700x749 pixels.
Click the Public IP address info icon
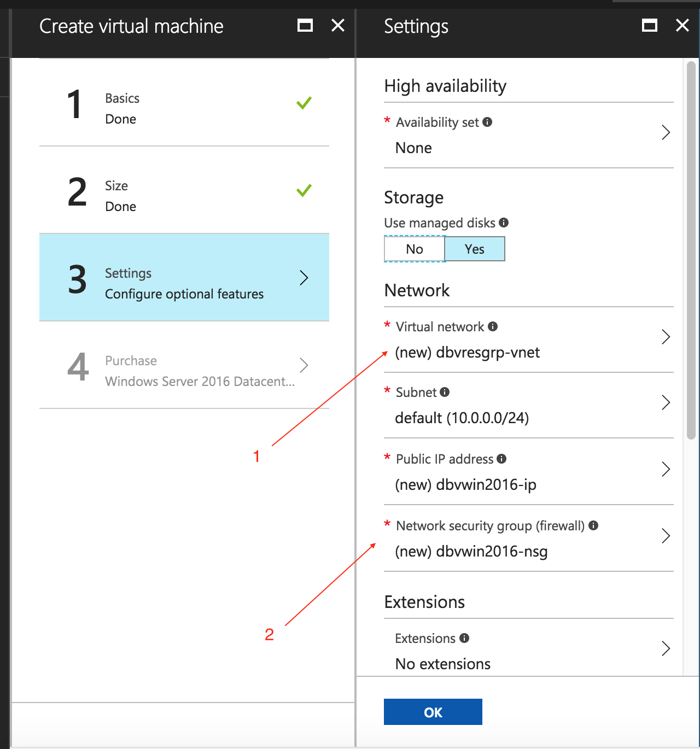coord(501,459)
